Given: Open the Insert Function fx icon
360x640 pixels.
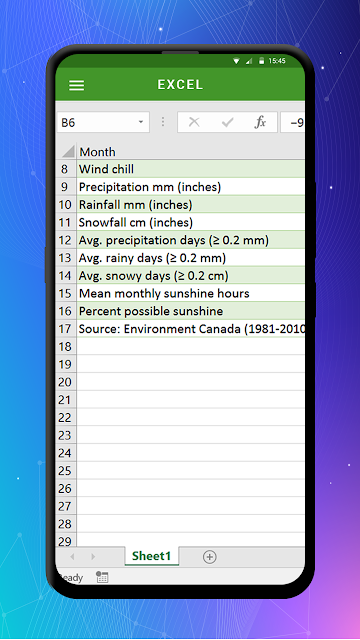Looking at the screenshot, I should tap(260, 122).
